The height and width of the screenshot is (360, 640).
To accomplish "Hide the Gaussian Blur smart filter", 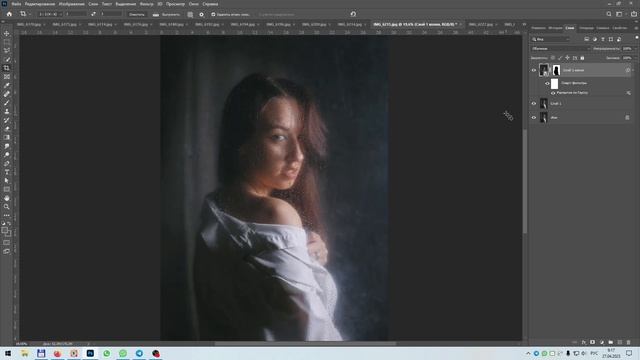I will coord(553,93).
